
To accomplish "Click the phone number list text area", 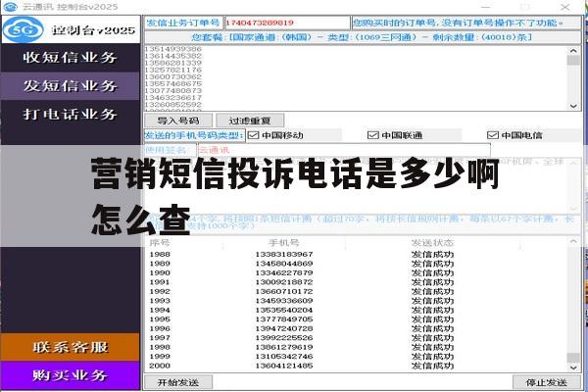I will tap(356, 78).
